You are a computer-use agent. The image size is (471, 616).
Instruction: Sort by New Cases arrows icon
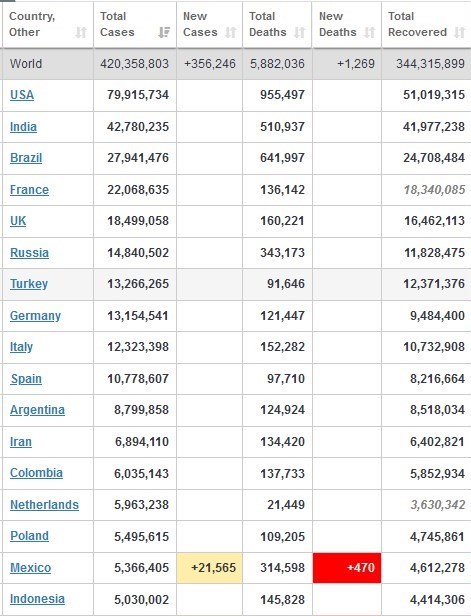[231, 33]
